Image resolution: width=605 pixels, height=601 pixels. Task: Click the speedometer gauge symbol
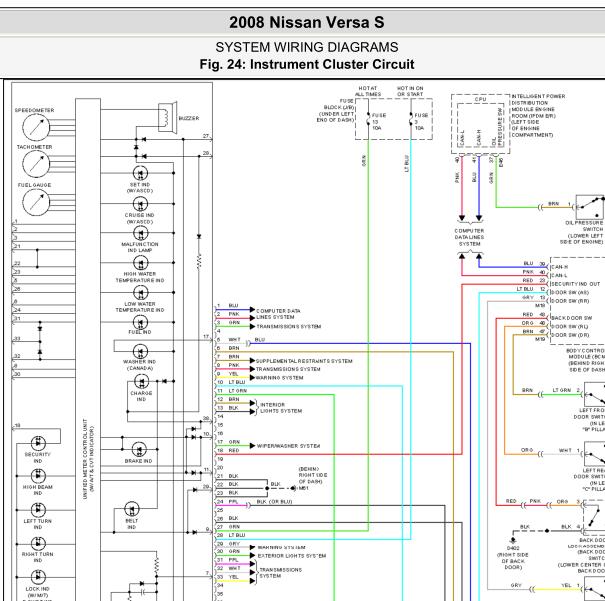(x=36, y=128)
